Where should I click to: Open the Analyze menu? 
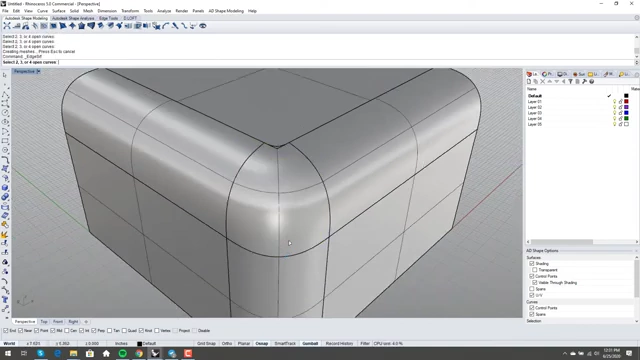coord(164,11)
